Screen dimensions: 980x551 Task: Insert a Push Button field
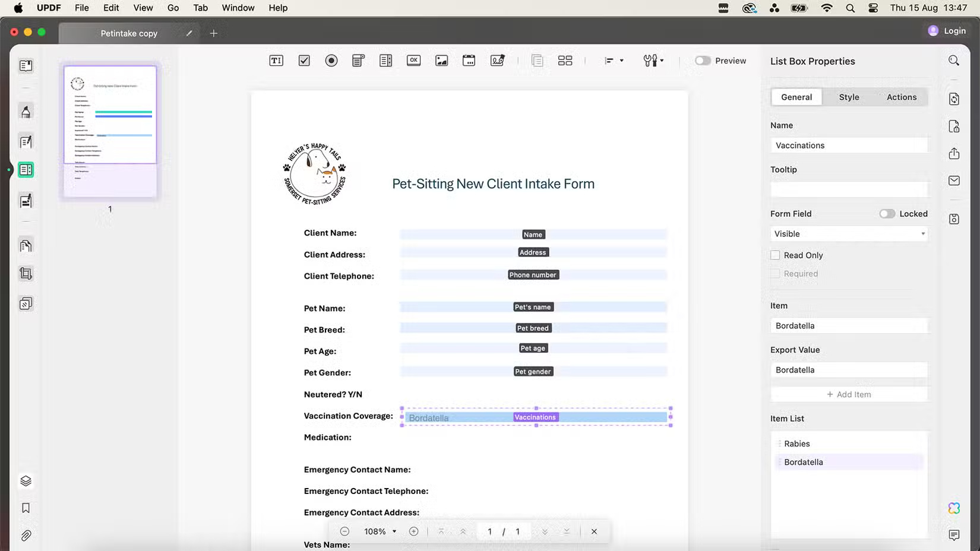[413, 60]
